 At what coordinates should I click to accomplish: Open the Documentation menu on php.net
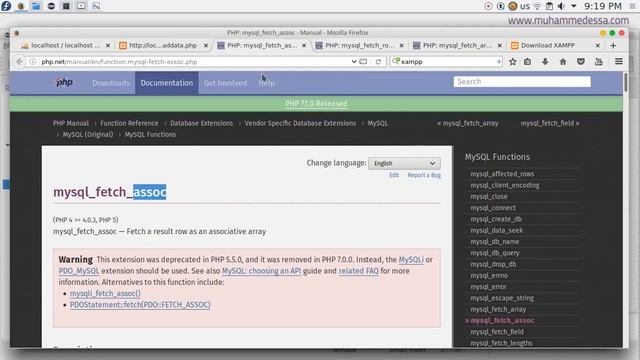point(167,83)
